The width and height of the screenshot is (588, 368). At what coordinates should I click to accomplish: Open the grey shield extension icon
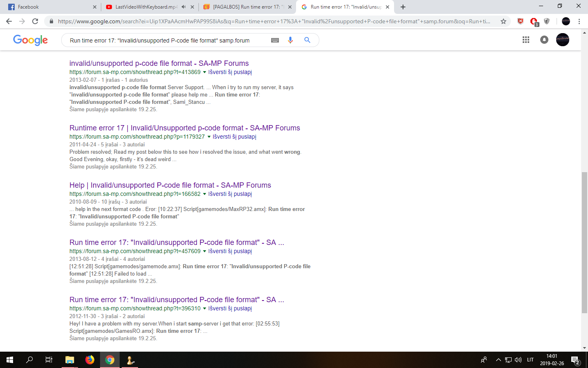point(547,21)
